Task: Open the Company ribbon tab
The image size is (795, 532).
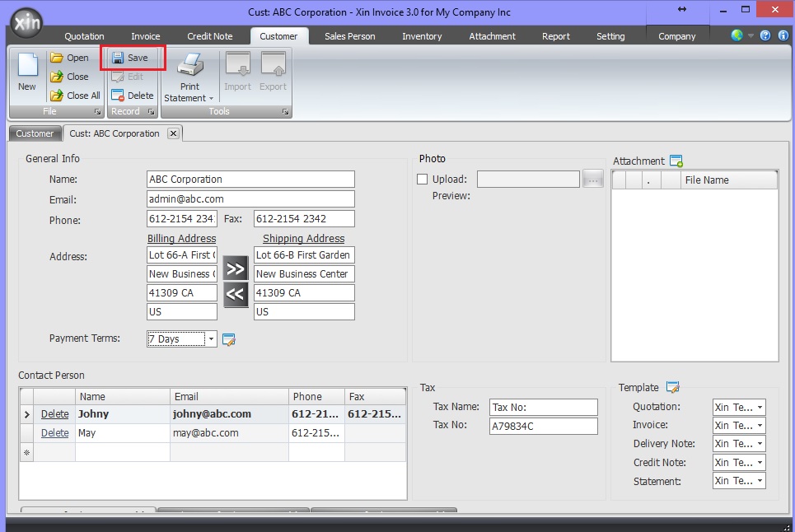Action: click(677, 36)
